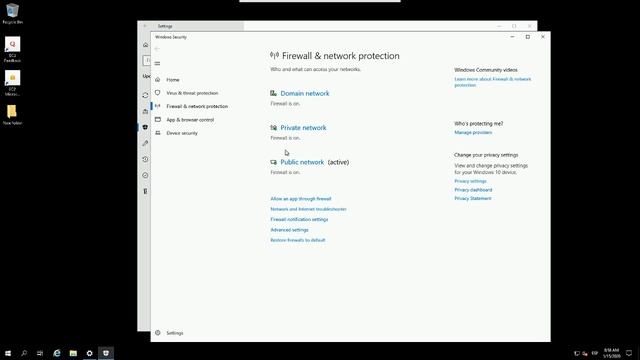
Task: Click Troubleshoot wrench icon in Settings
Action: [x=145, y=143]
